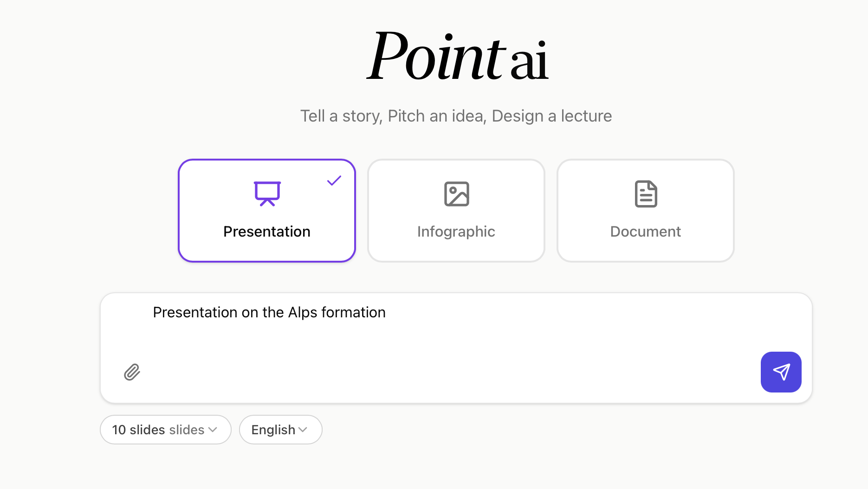Click the English language pill control
This screenshot has height=489, width=868.
click(x=280, y=430)
